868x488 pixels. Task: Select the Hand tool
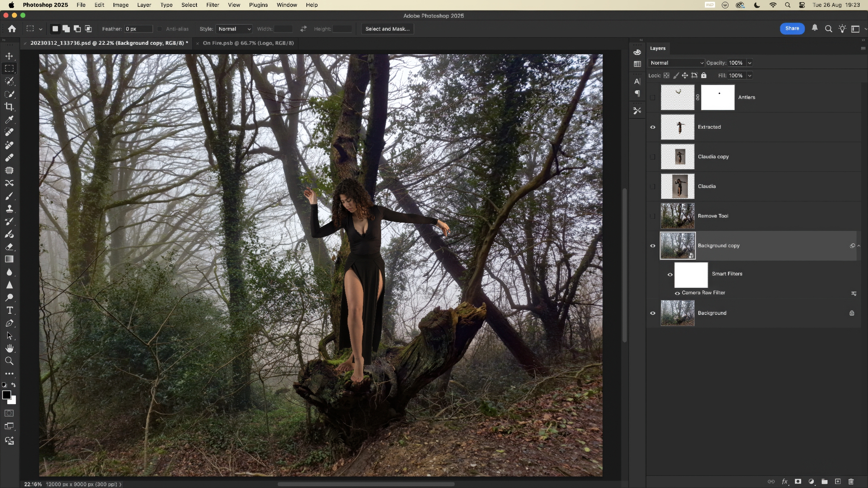(x=9, y=348)
